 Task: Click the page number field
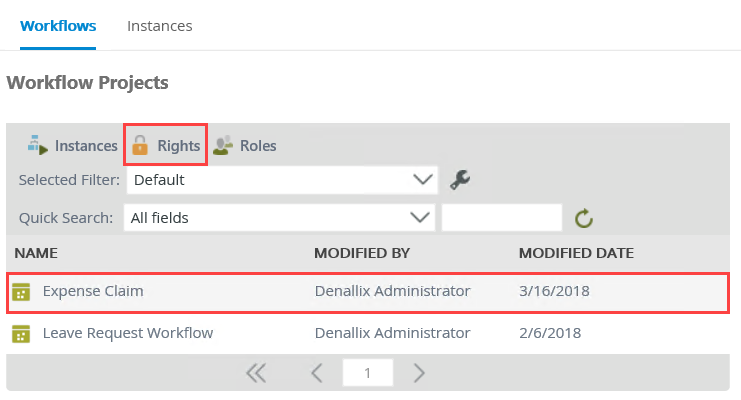368,373
